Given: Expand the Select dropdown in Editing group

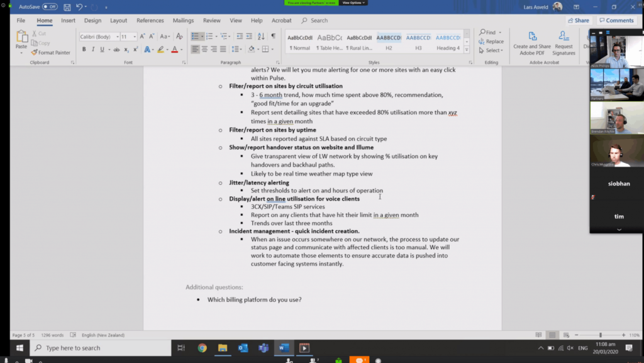Looking at the screenshot, I should click(492, 50).
